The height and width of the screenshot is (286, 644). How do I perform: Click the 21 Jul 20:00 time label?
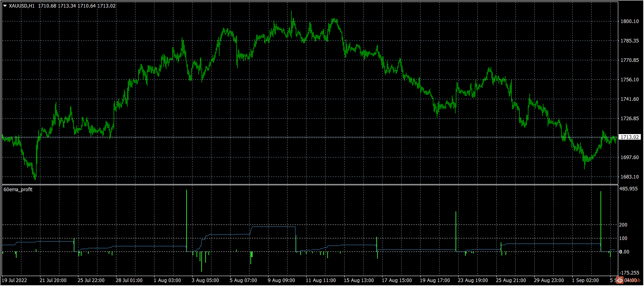(x=53, y=280)
